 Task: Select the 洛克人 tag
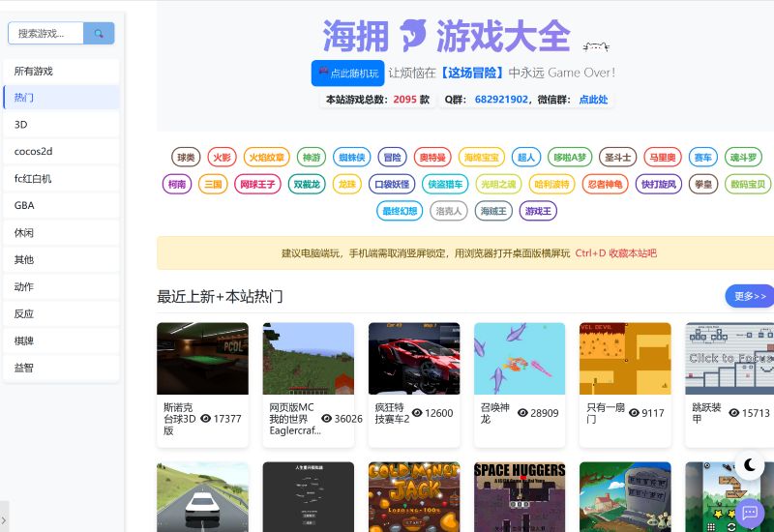pyautogui.click(x=449, y=211)
